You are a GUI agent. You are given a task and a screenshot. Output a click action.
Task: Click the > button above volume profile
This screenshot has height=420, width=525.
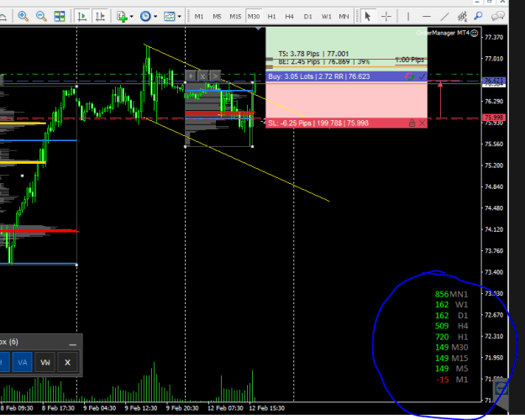coord(215,76)
